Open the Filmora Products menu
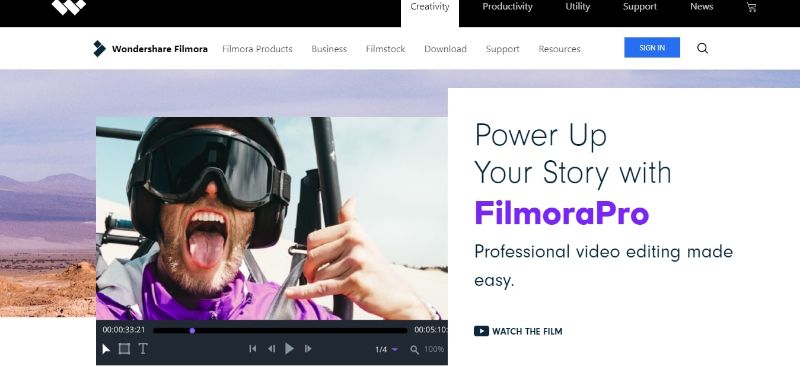The height and width of the screenshot is (366, 800). pos(257,49)
